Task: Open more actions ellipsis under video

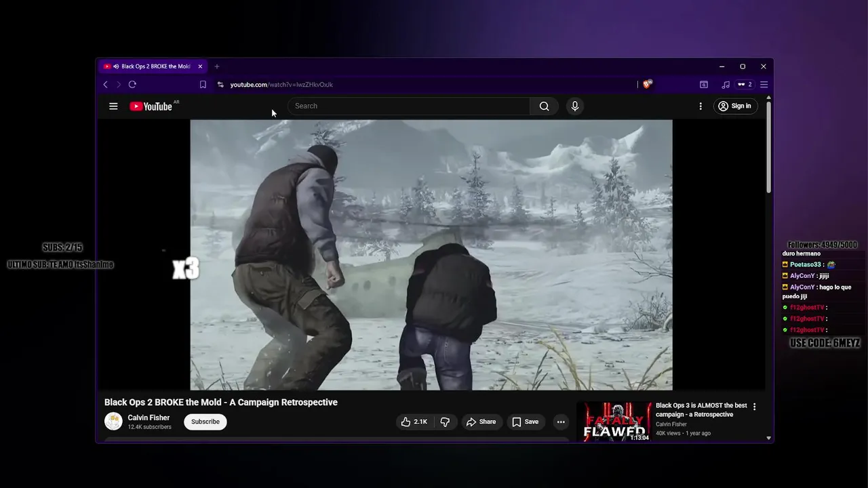Action: click(x=561, y=422)
